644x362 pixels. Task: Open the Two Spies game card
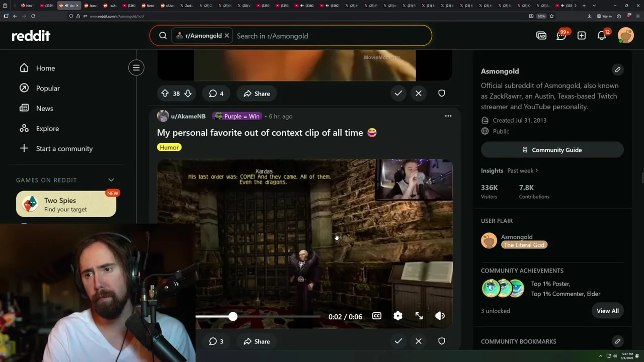pos(66,204)
